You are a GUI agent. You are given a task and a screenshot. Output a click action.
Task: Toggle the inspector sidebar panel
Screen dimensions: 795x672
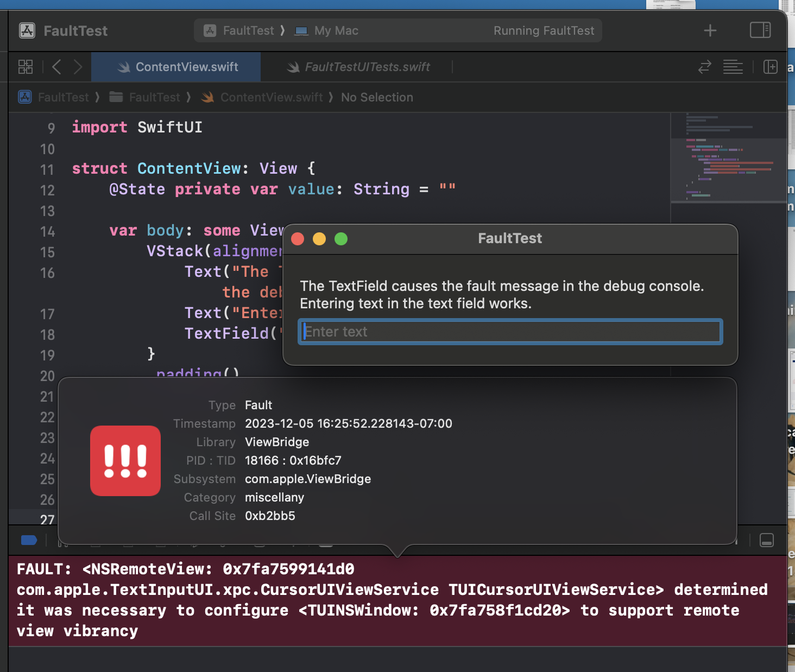click(x=760, y=30)
